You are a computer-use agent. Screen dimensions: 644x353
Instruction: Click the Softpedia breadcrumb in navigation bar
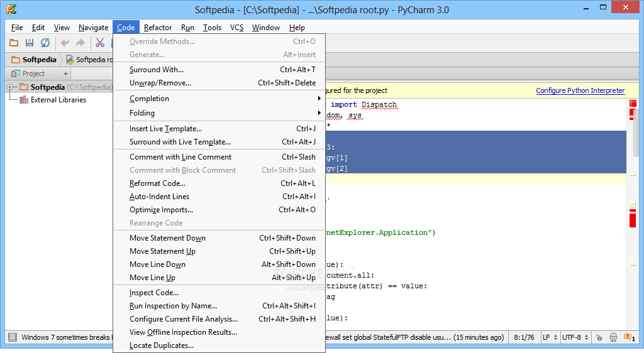(34, 60)
